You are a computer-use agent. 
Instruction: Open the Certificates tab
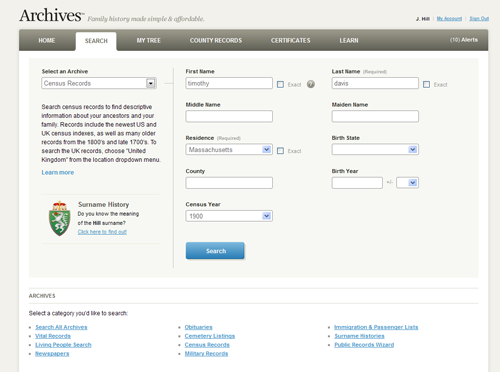(x=290, y=41)
